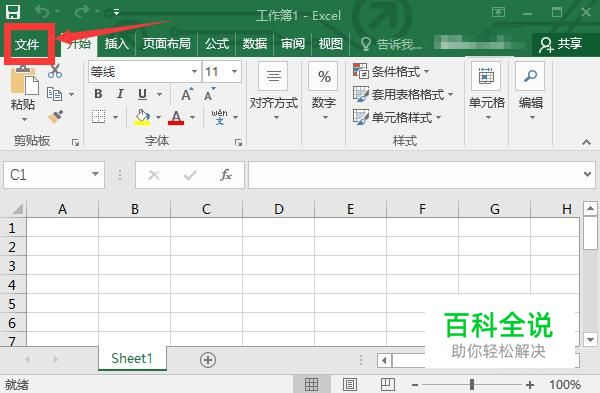
Task: Open the 剪贴板 dialog launcher
Action: pos(75,143)
